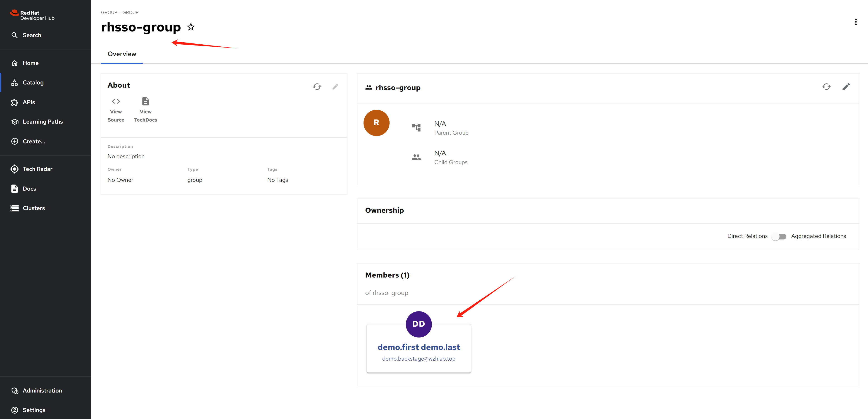Open Administration in the sidebar

[x=42, y=390]
